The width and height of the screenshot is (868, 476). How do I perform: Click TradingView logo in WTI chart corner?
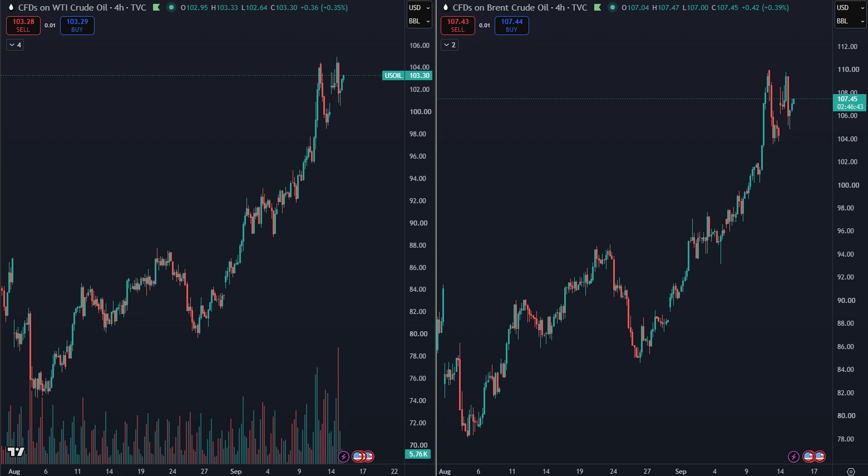[x=16, y=452]
